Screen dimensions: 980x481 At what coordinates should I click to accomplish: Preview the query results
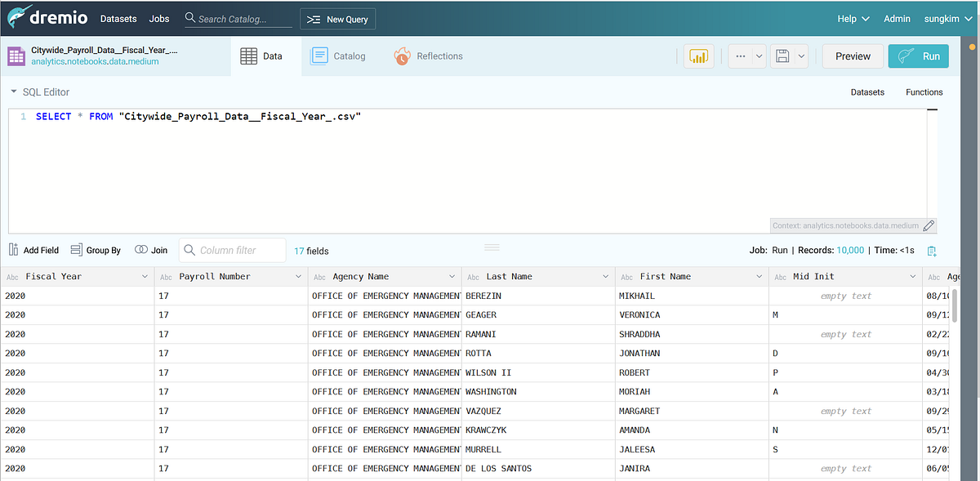[853, 56]
